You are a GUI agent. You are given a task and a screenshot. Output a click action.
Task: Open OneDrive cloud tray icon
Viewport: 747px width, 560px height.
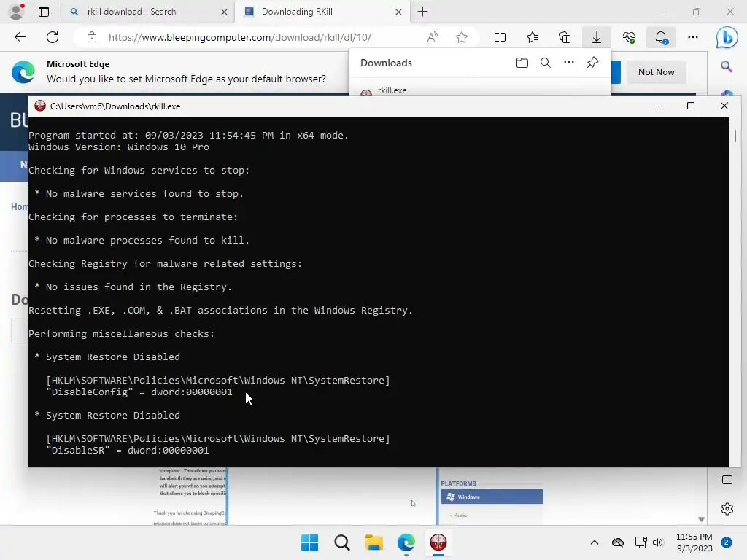click(x=618, y=542)
